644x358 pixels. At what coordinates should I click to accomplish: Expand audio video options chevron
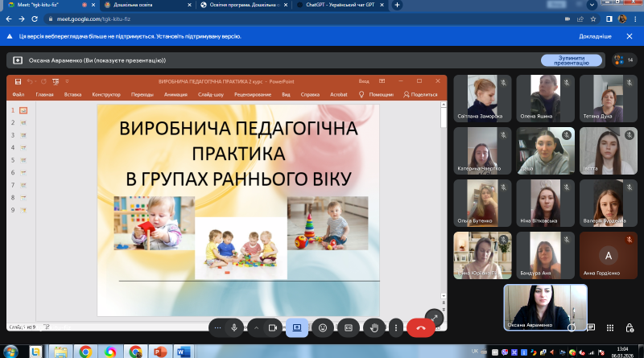tap(256, 328)
